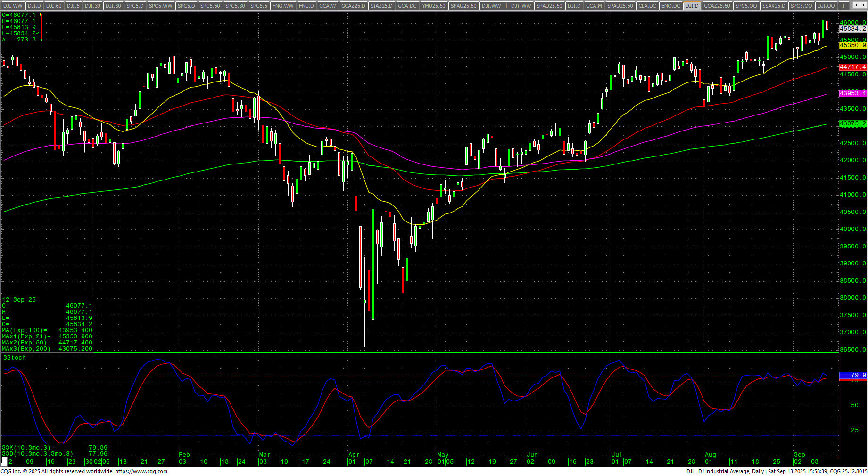Select the MAx1(Exp,21) value in data box
868x475 pixels.
(47, 336)
